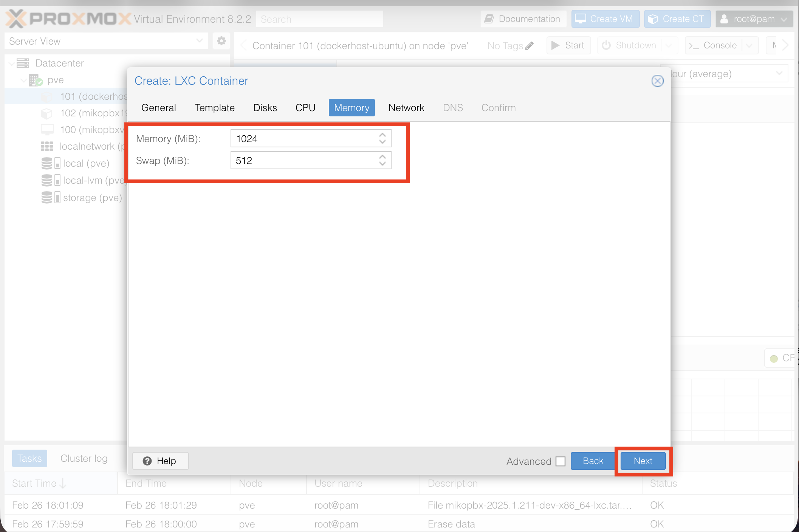
Task: Click the settings gear icon beside Server View
Action: [221, 41]
